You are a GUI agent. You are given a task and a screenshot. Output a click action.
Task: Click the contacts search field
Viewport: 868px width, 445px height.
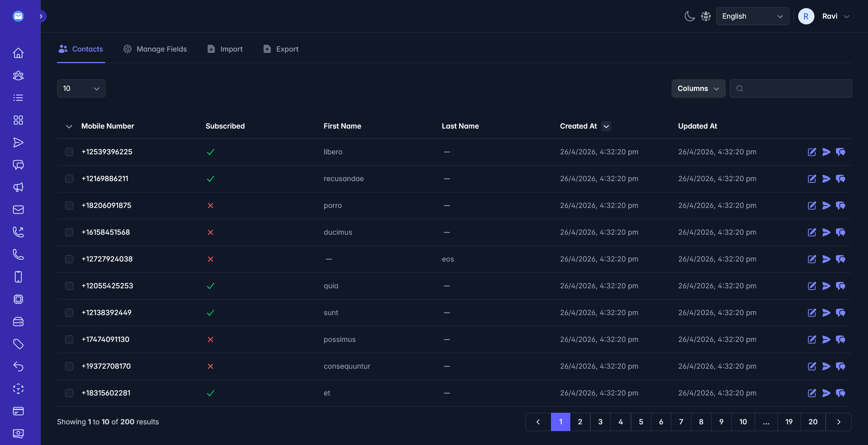click(791, 89)
